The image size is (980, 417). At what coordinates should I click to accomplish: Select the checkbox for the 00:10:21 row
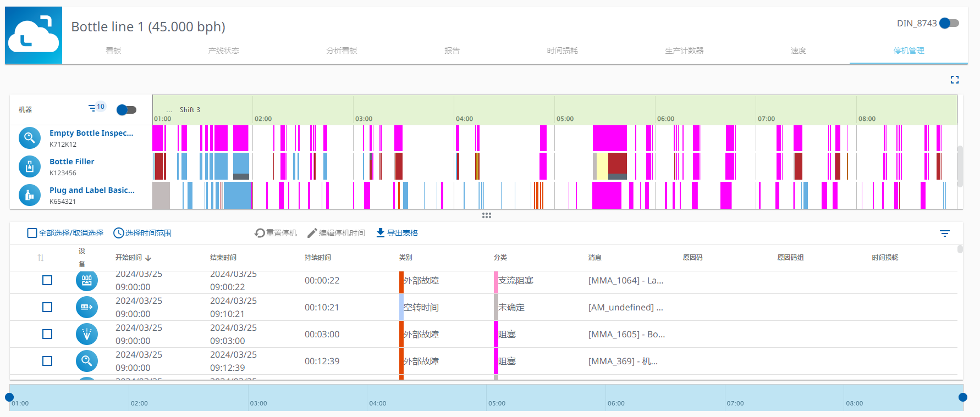click(x=47, y=307)
